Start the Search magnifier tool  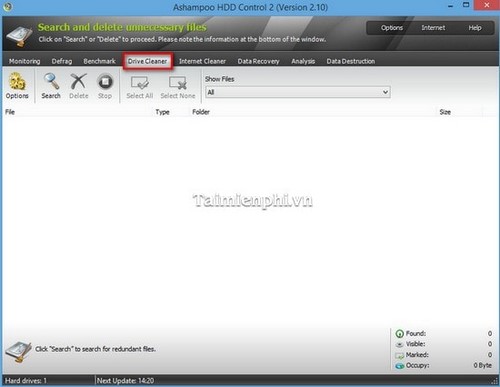[x=51, y=81]
